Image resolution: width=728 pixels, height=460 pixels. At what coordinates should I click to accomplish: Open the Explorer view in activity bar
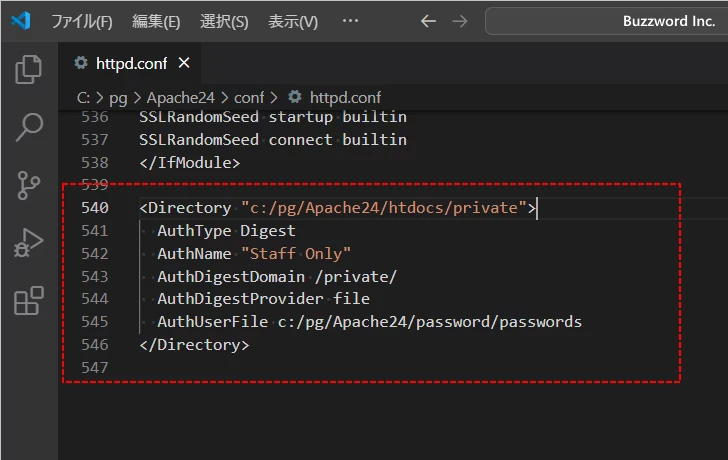pyautogui.click(x=29, y=69)
